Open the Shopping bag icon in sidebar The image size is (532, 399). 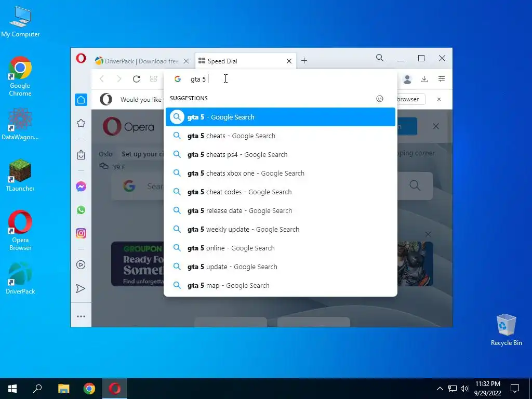[x=81, y=155]
